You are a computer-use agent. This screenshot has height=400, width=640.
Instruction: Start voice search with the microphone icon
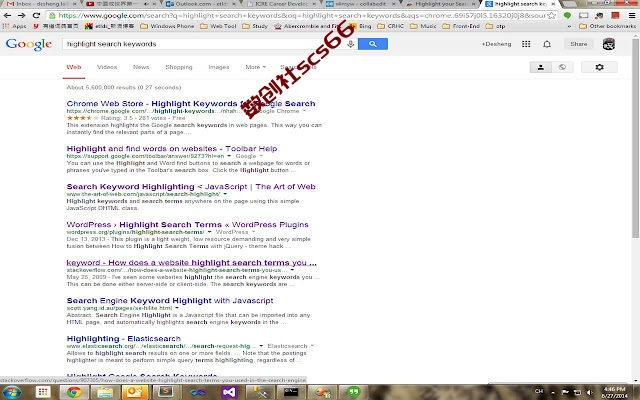click(x=350, y=44)
